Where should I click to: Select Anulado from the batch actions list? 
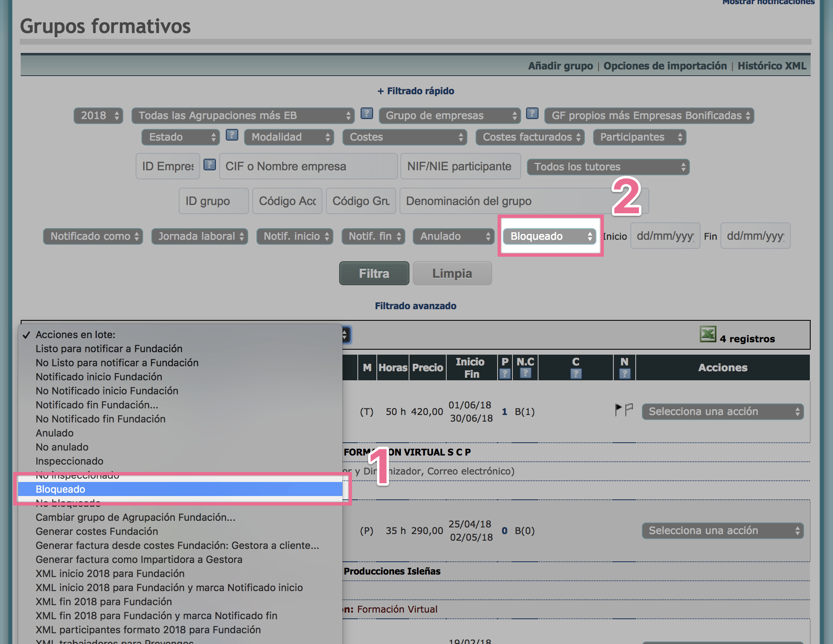tap(55, 433)
